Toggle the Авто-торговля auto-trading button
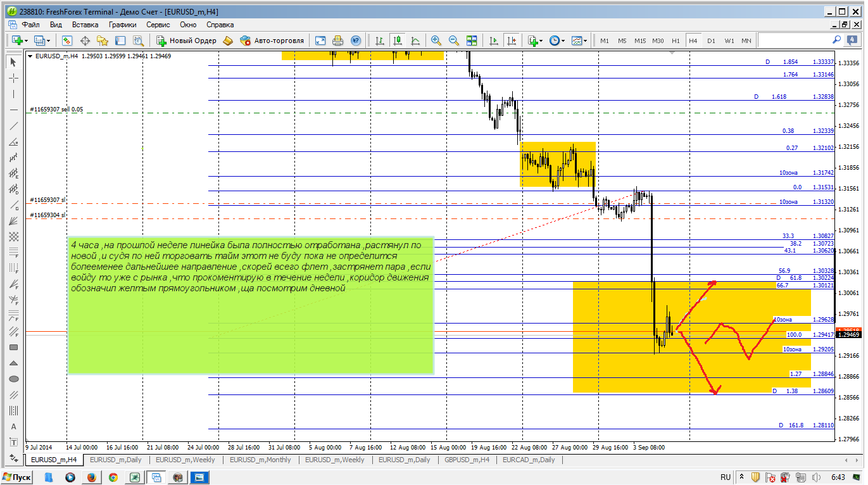 coord(272,41)
